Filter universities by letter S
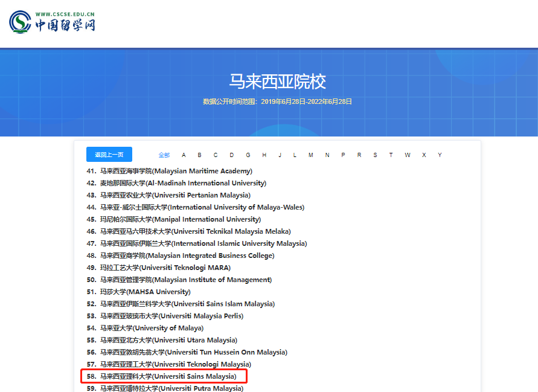Viewport: 538px width, 392px height. click(375, 155)
